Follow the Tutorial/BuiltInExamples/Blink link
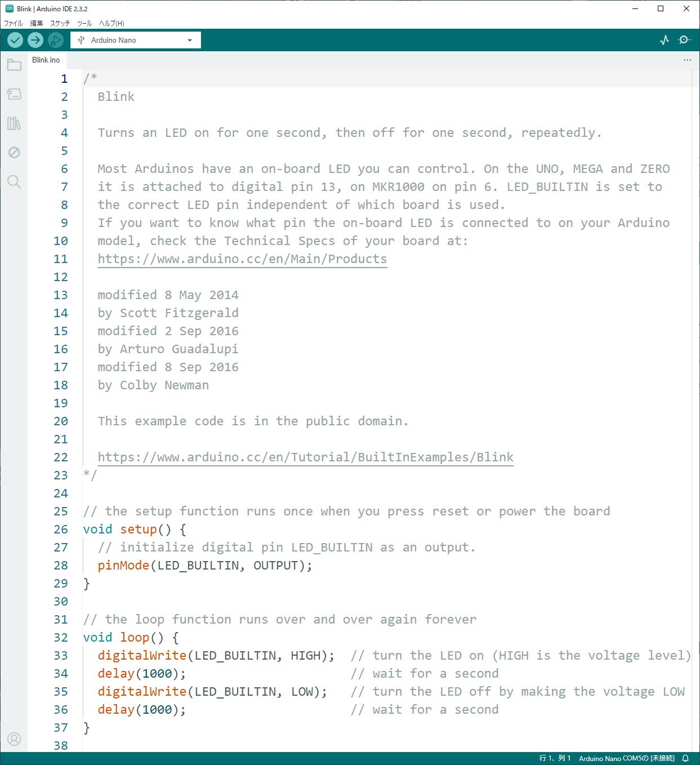700x765 pixels. (x=306, y=457)
